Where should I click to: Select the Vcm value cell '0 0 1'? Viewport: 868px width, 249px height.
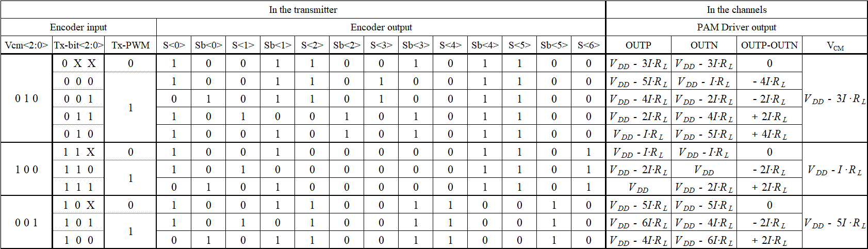click(26, 223)
